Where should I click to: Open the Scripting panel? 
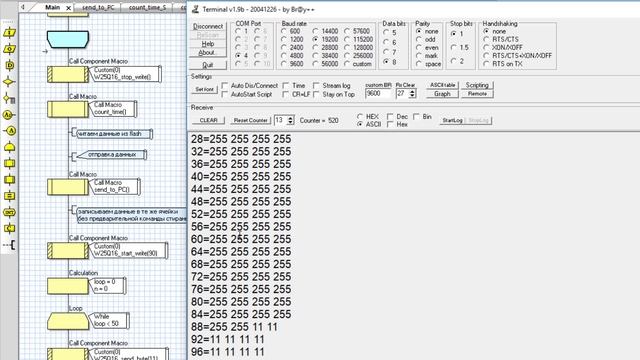pos(477,85)
